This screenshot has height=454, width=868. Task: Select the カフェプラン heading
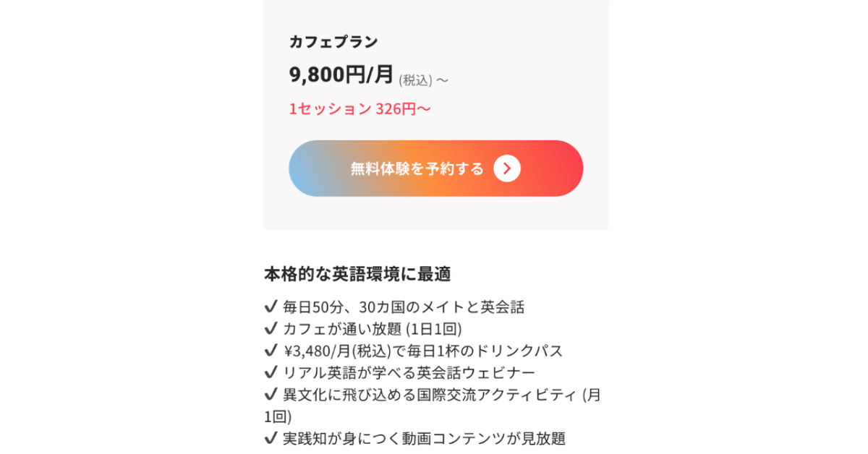(x=333, y=41)
